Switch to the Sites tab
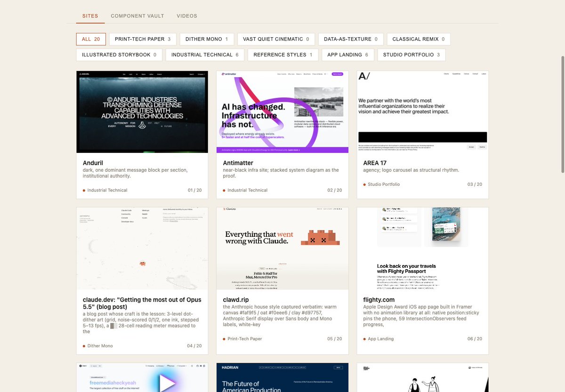The image size is (565, 392). click(90, 16)
